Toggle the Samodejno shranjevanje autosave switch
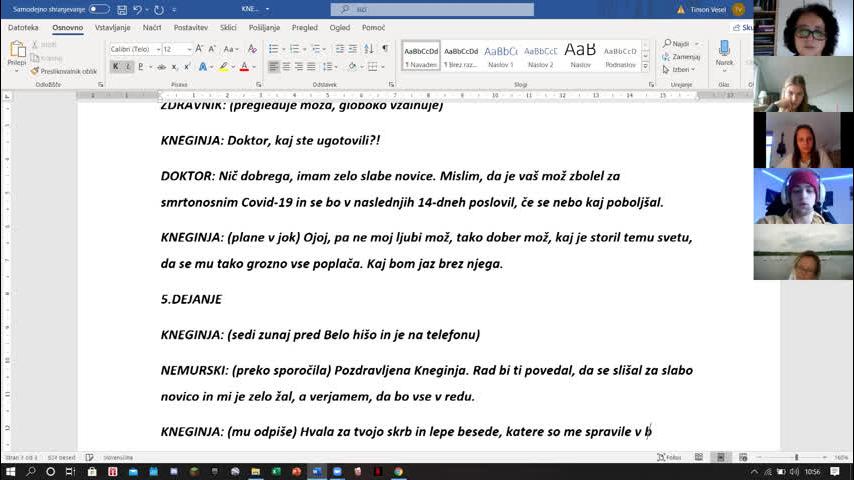 point(99,9)
